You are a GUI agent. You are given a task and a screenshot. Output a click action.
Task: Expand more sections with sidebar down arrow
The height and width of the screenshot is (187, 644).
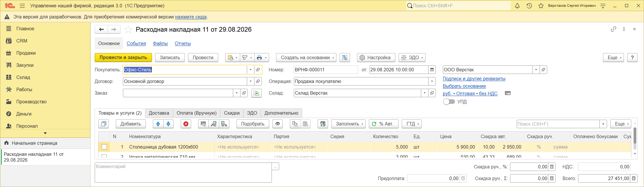pyautogui.click(x=45, y=133)
